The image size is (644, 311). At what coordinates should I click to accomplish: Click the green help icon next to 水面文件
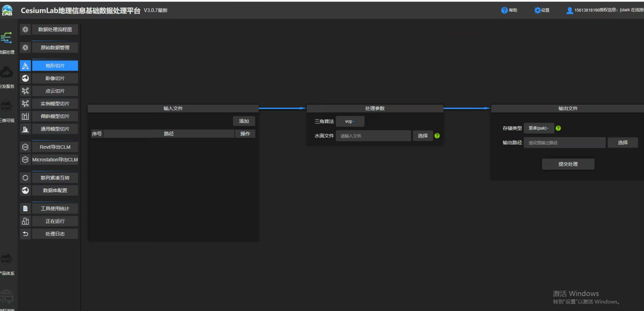[x=437, y=136]
